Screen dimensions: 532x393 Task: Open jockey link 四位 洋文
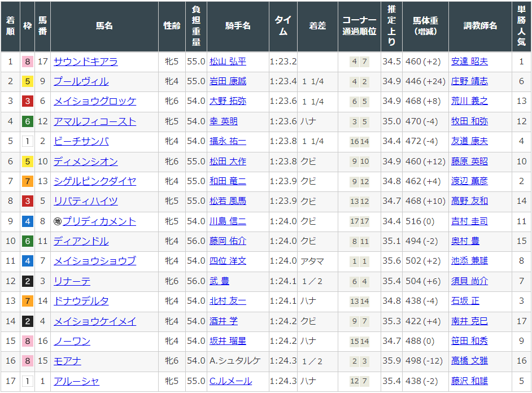pos(228,261)
